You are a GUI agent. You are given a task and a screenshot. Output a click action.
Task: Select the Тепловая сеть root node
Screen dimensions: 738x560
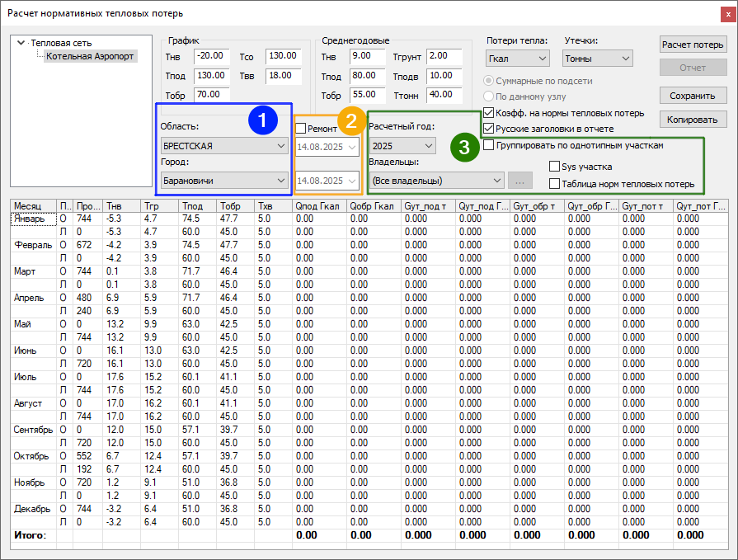point(61,43)
